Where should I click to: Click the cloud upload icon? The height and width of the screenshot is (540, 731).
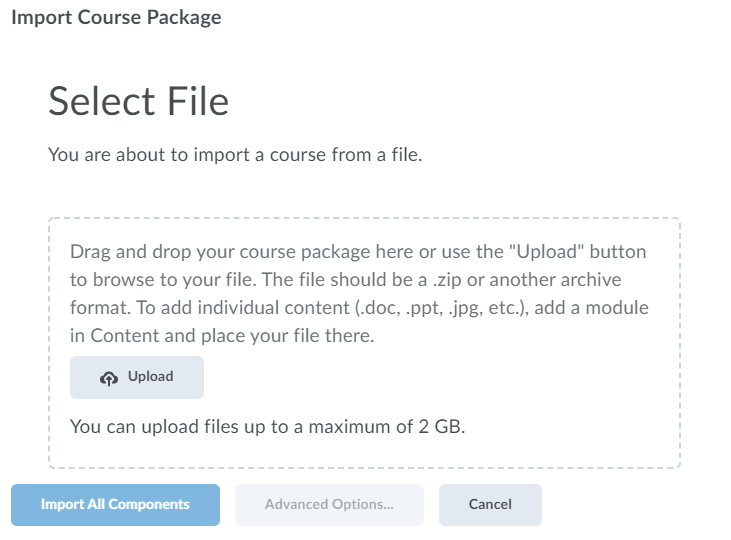click(x=109, y=378)
